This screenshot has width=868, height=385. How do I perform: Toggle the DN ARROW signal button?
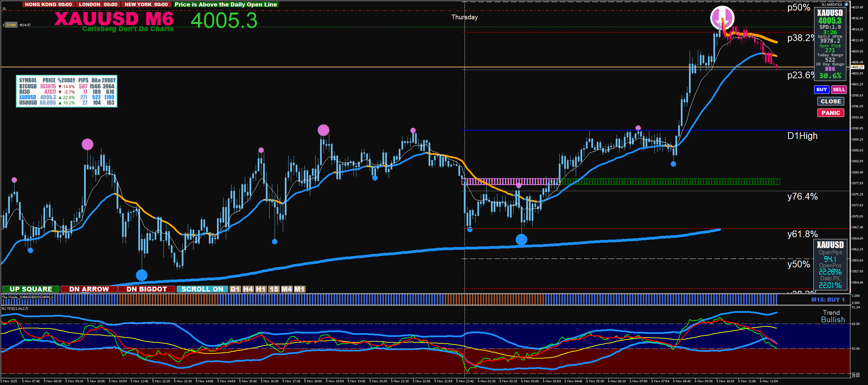click(x=89, y=289)
